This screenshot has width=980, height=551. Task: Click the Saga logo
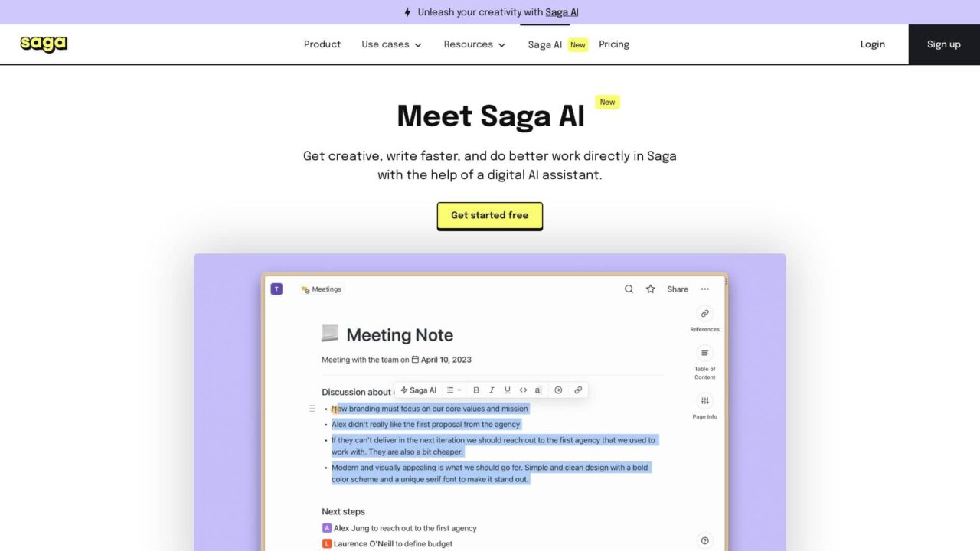pyautogui.click(x=44, y=44)
